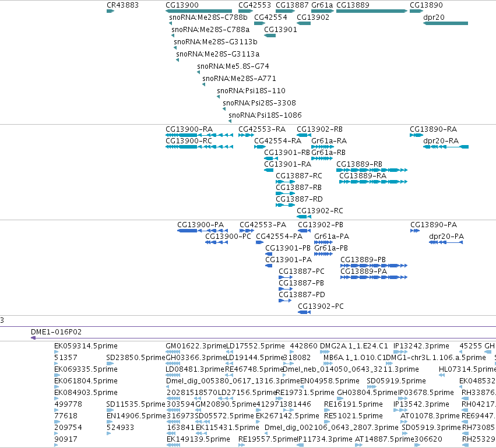Select snoRNA:Me28S-G3113a feature
Screen dimensions: 496x448
pyautogui.click(x=217, y=54)
